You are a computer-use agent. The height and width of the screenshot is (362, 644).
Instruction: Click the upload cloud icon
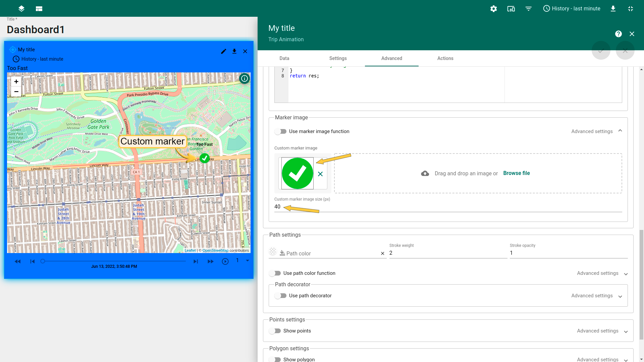[425, 173]
